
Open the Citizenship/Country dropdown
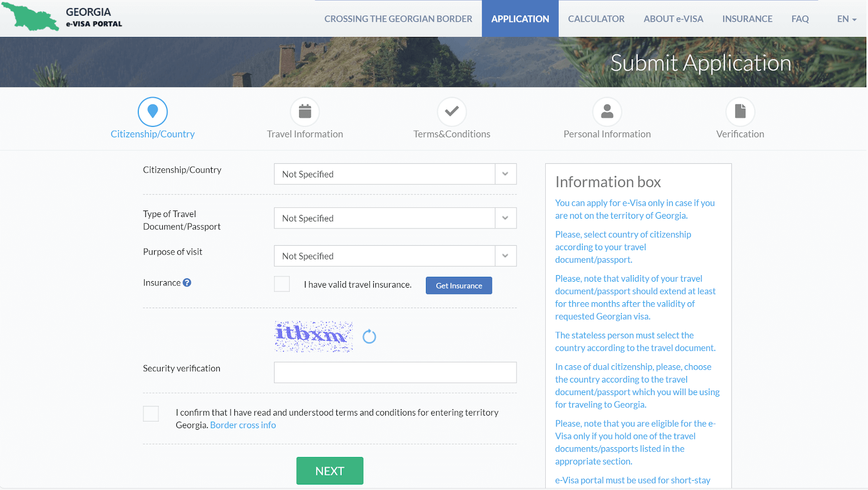[395, 174]
